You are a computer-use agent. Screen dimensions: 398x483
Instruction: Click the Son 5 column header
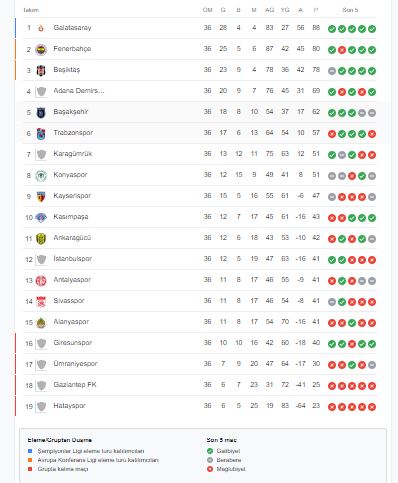[x=350, y=10]
